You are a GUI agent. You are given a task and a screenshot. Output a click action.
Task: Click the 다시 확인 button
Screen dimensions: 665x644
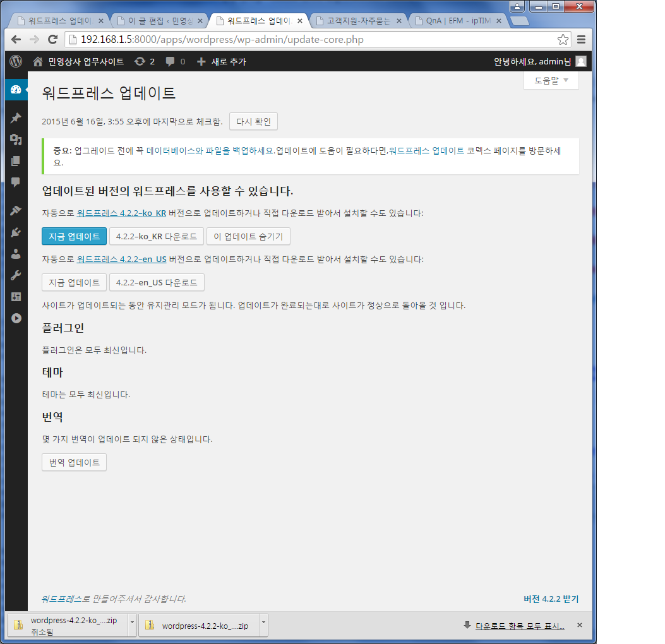click(254, 122)
